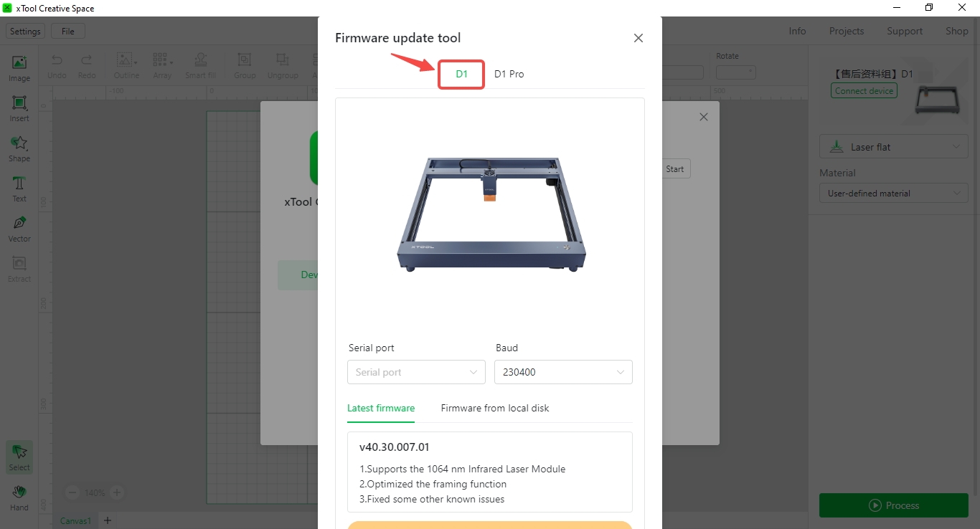
Task: Click the Firmware update tool title
Action: pos(398,38)
